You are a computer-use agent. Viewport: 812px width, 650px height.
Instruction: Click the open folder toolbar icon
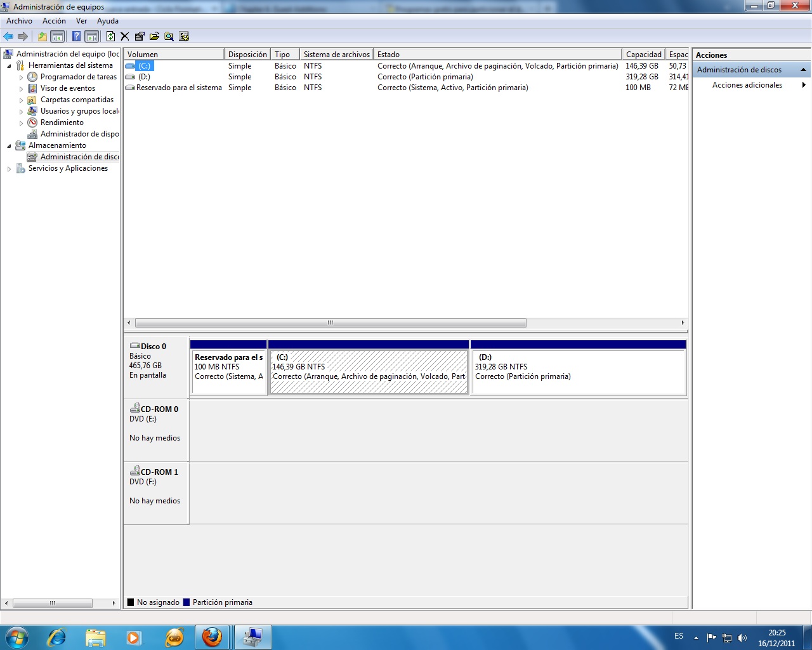tap(154, 37)
